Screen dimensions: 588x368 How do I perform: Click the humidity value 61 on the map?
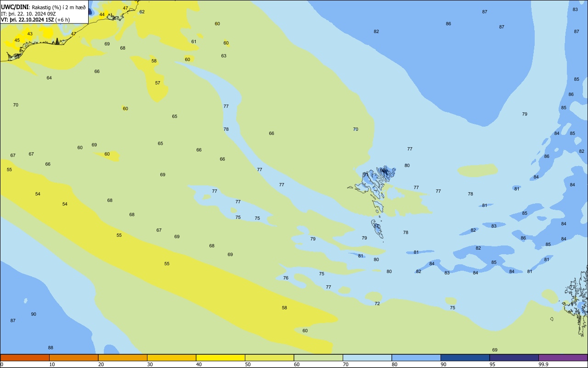[194, 42]
